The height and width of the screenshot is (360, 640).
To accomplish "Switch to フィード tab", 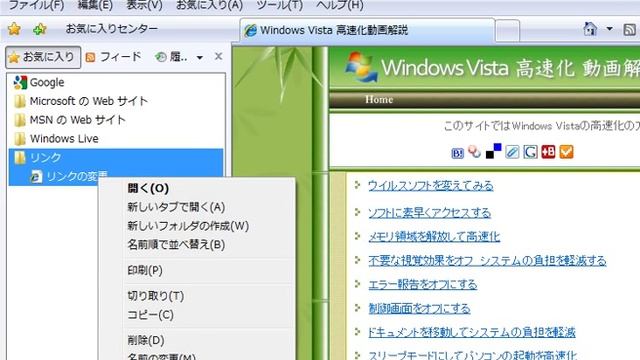I will (113, 57).
